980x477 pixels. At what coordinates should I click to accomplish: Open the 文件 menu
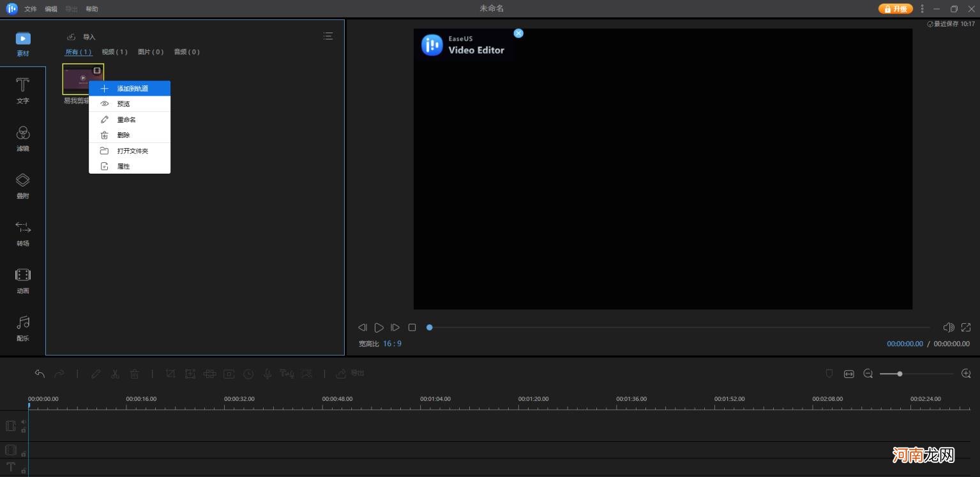(31, 9)
